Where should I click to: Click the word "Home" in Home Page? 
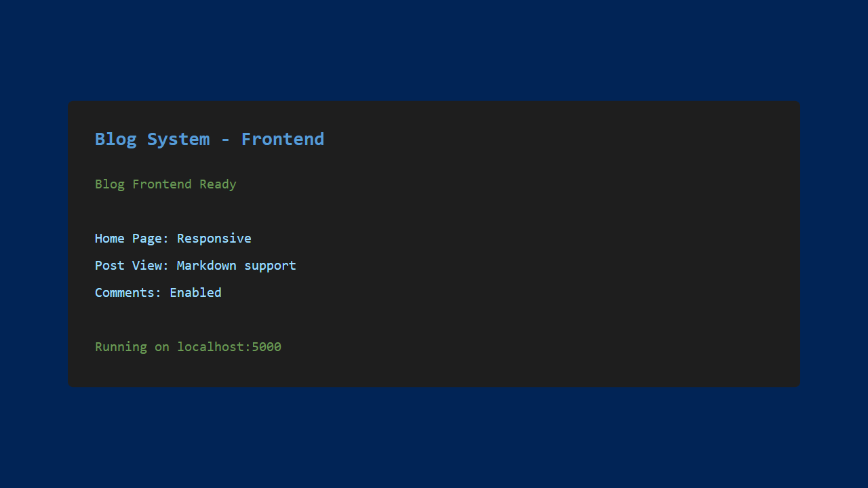pos(110,239)
